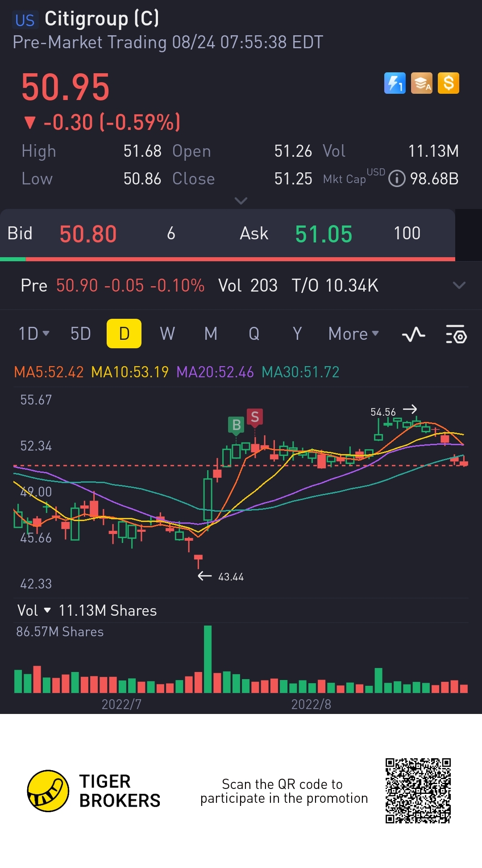This screenshot has height=868, width=482.
Task: Tap the blue lightning bolt icon
Action: click(x=395, y=83)
